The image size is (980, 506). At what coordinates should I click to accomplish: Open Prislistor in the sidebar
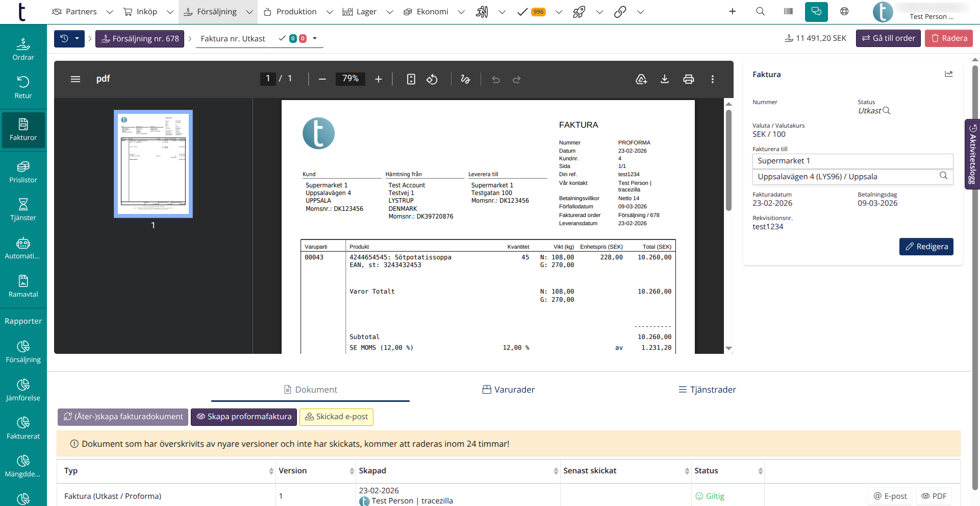tap(23, 173)
